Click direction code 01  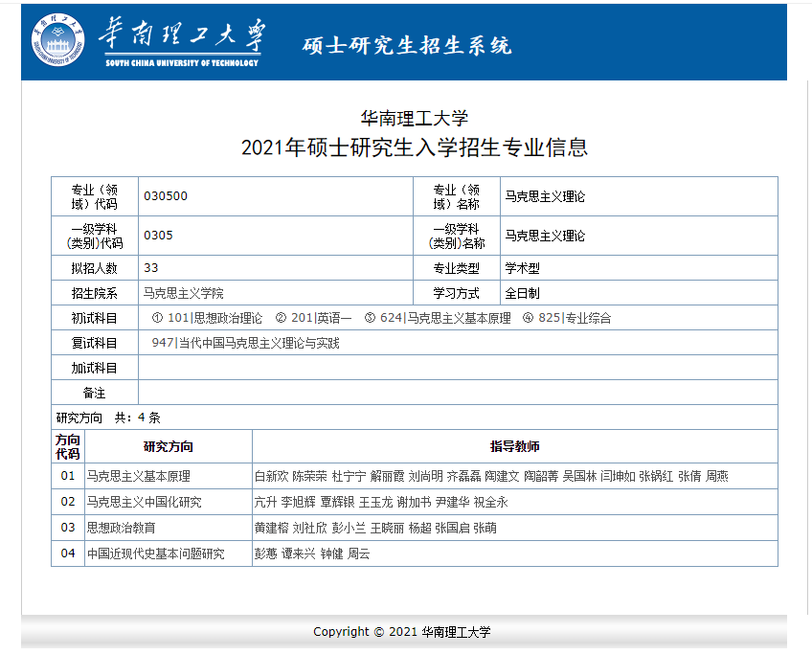(68, 476)
